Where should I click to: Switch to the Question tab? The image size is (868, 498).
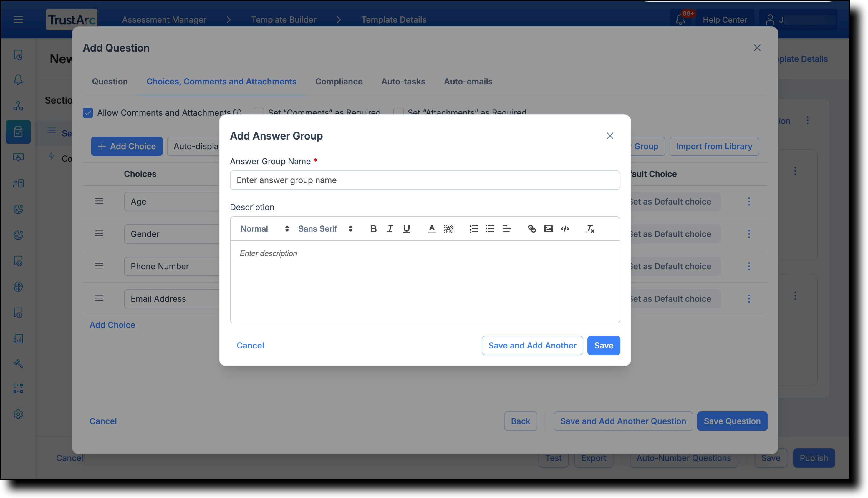[110, 82]
